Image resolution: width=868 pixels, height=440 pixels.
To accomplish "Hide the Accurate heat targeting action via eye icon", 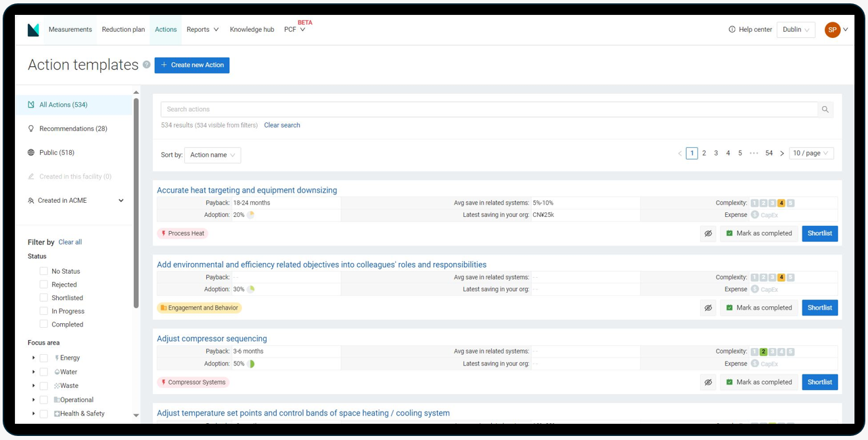I will (x=708, y=234).
